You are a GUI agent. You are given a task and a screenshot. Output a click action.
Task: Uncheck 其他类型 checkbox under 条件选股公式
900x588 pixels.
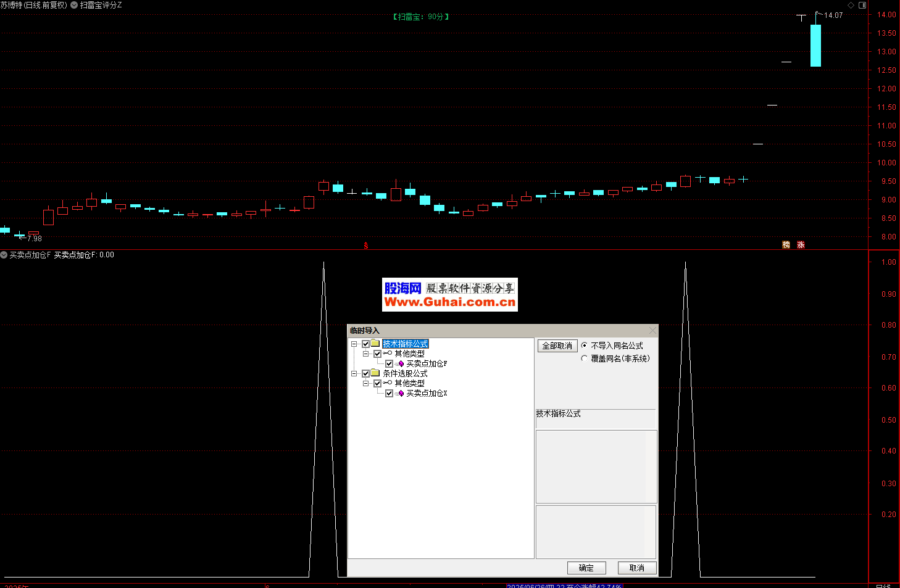click(377, 383)
